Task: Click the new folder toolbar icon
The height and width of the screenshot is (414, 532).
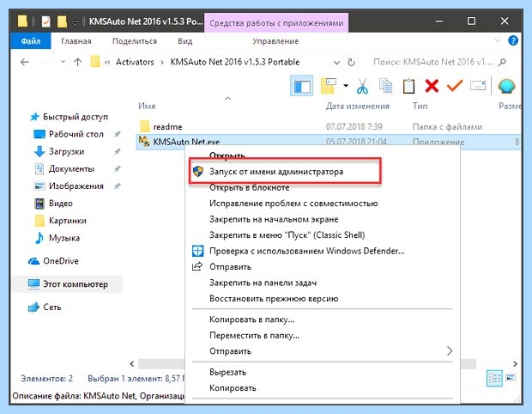Action: (x=329, y=86)
